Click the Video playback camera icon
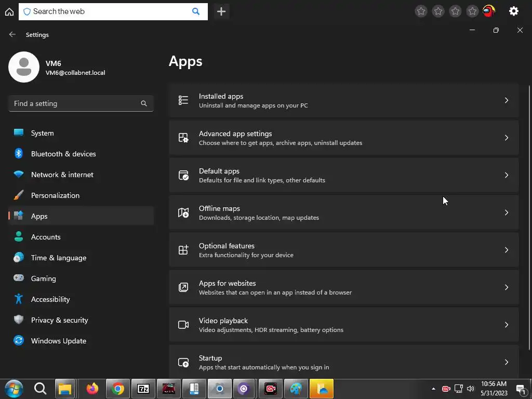The image size is (532, 399). point(183,325)
